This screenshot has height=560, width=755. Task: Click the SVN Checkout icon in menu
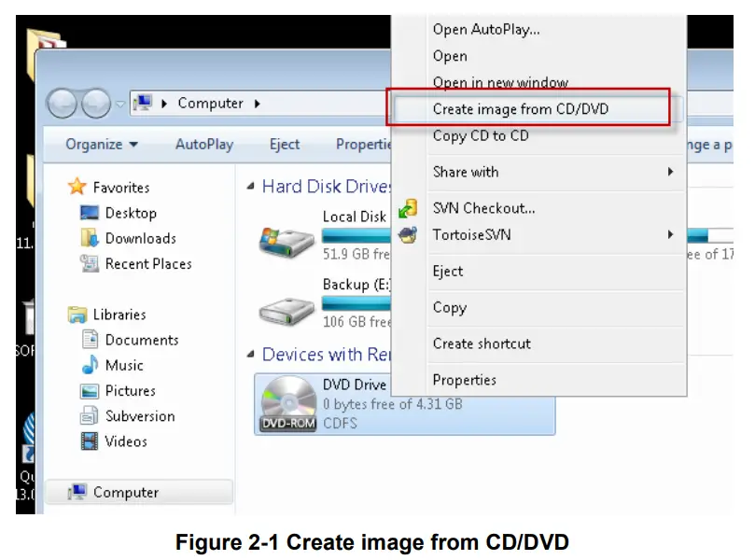point(408,208)
